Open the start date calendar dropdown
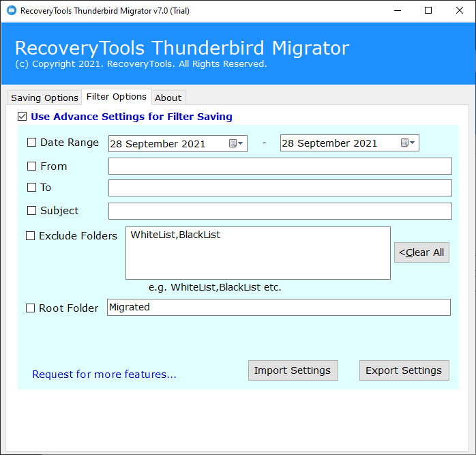Image resolution: width=476 pixels, height=455 pixels. [235, 143]
